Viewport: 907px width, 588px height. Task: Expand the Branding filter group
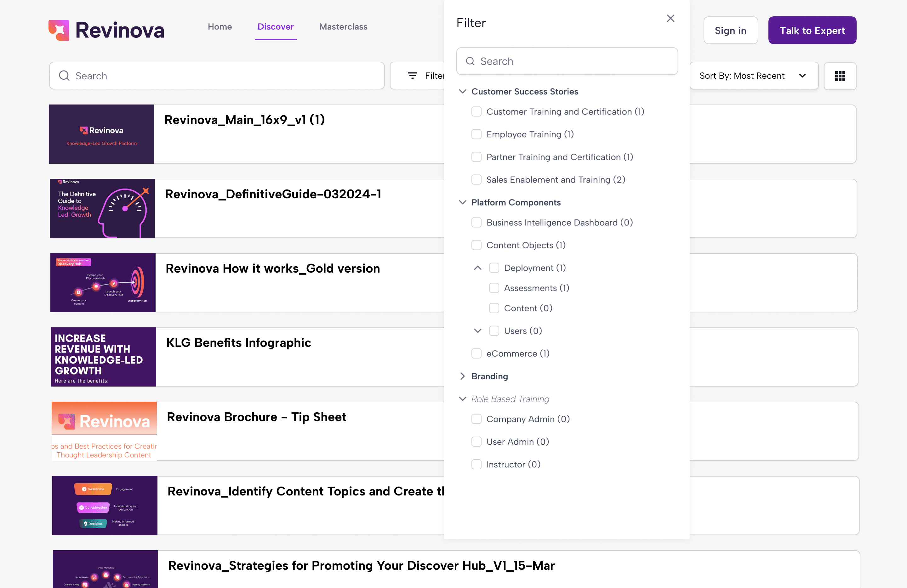(x=462, y=376)
